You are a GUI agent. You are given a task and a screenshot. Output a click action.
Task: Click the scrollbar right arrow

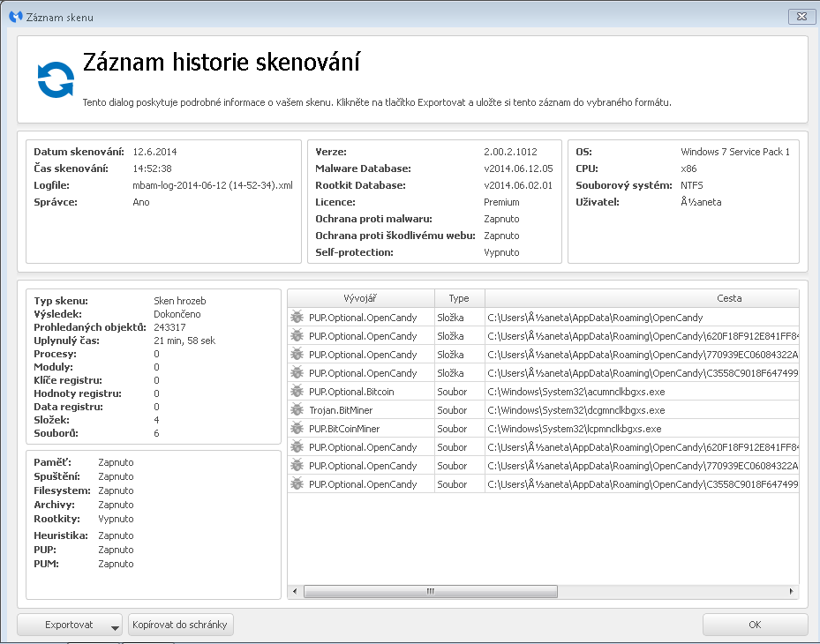pos(791,591)
